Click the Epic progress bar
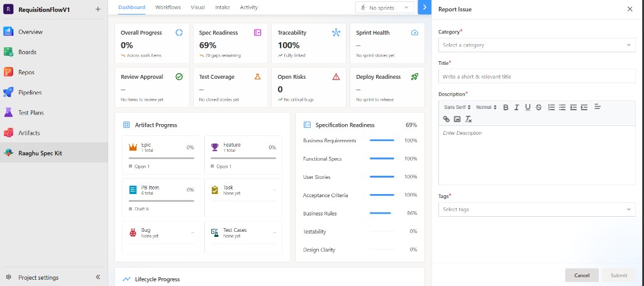644x286 pixels. pyautogui.click(x=162, y=158)
